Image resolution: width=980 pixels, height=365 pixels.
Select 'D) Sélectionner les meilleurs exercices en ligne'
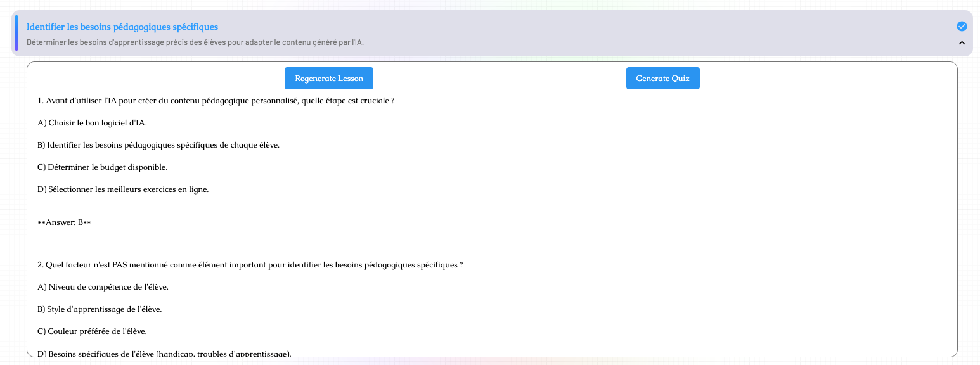tap(123, 189)
